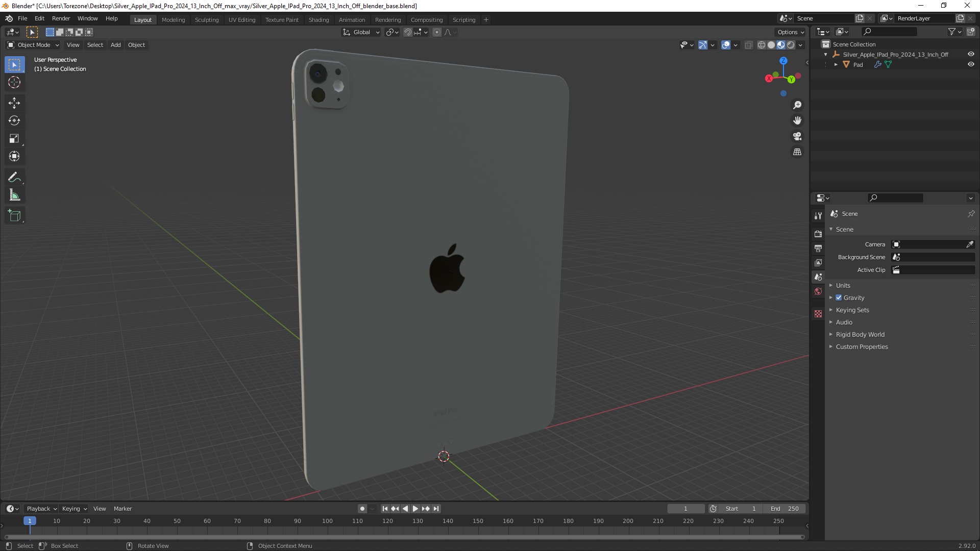Click the Pad modifier wrench icon
The width and height of the screenshot is (980, 551).
(877, 65)
